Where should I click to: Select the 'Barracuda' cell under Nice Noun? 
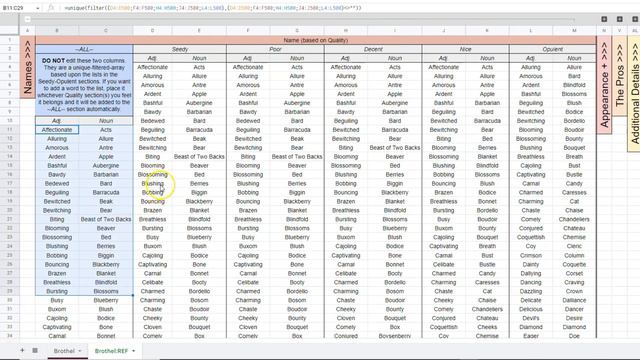(x=487, y=121)
